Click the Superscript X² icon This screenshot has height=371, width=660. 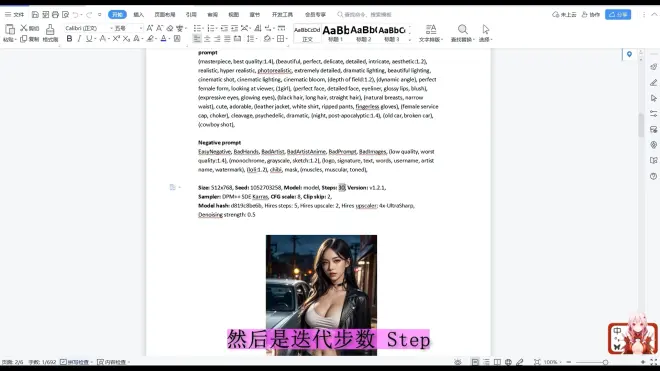[116, 39]
